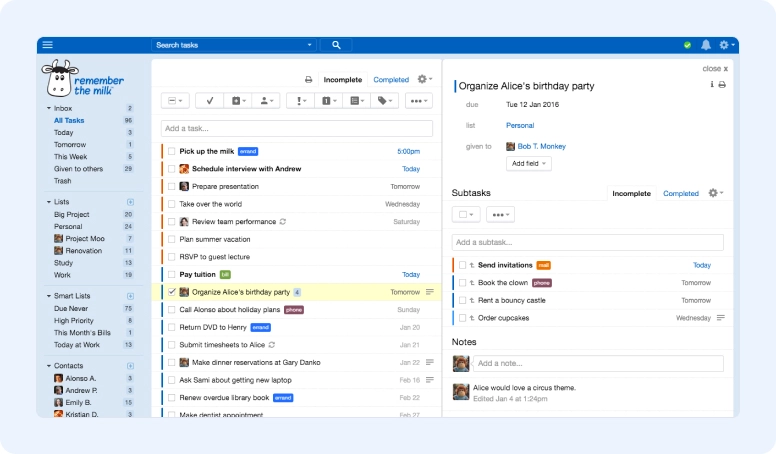Click the Add a task field
Viewport: 776px width, 454px height.
click(x=297, y=129)
